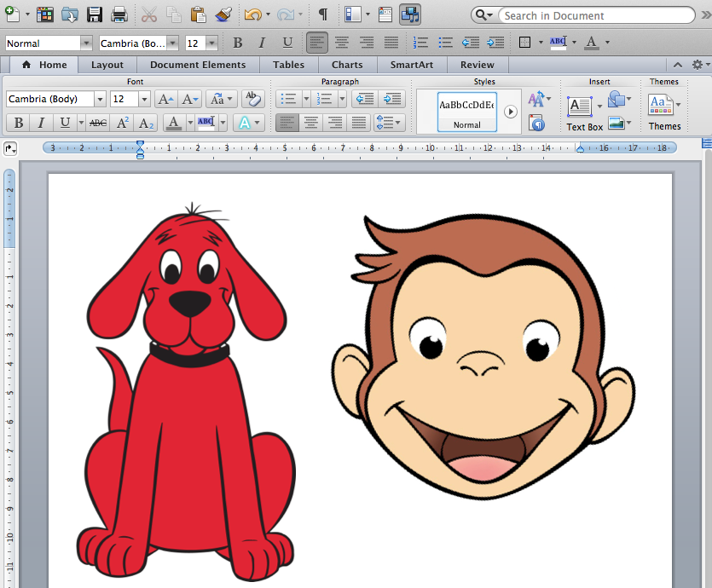712x588 pixels.
Task: Toggle Italic in the formatting toolbar
Action: pyautogui.click(x=262, y=43)
